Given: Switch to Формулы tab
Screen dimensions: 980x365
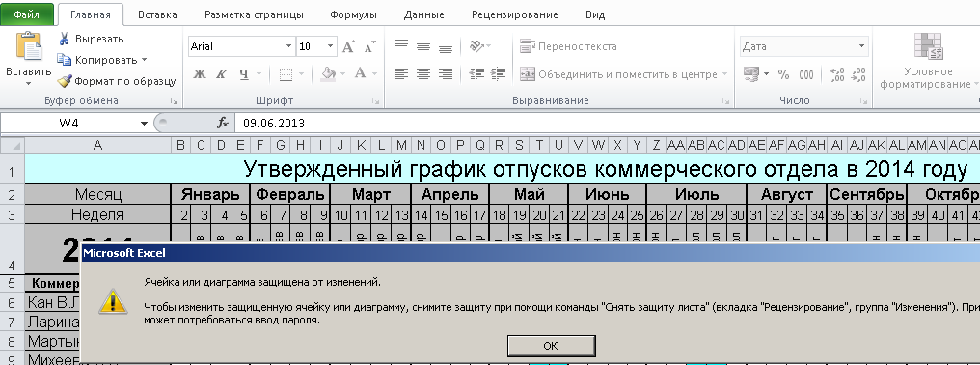Looking at the screenshot, I should point(353,14).
